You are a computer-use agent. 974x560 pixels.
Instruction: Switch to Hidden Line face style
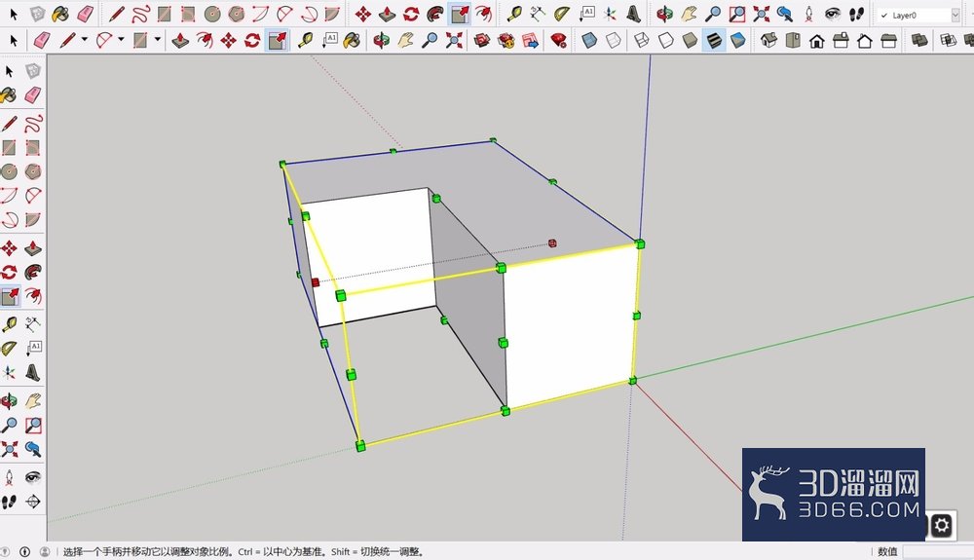click(x=666, y=41)
